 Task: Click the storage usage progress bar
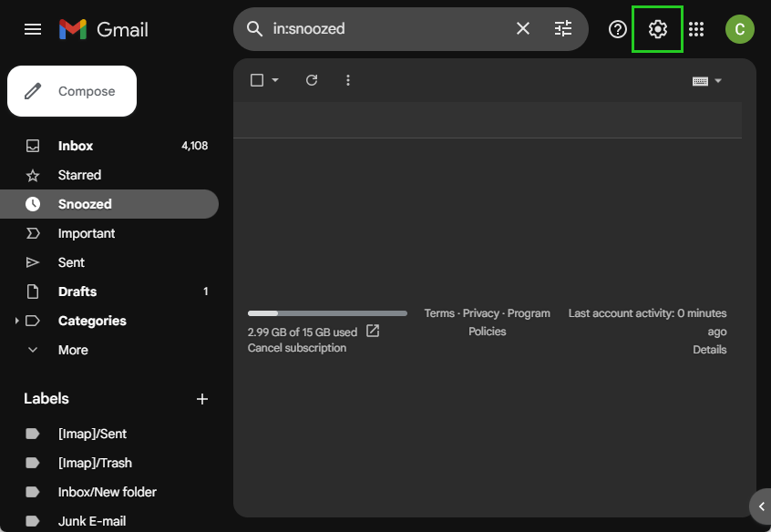click(327, 313)
